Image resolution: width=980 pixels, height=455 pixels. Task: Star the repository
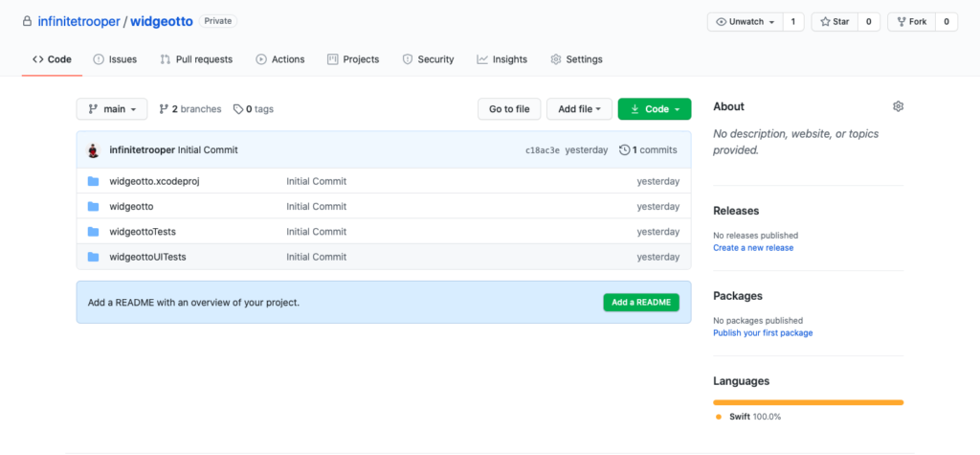click(835, 22)
